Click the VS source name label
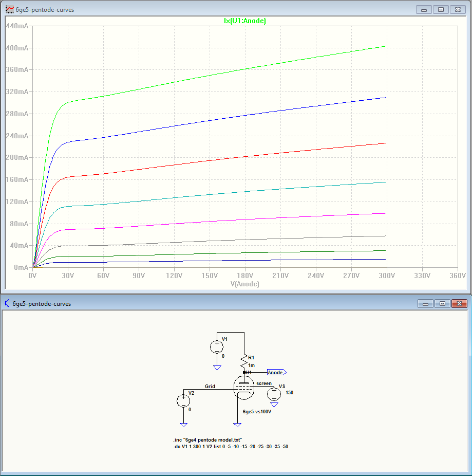This screenshot has height=476, width=472. pyautogui.click(x=282, y=387)
